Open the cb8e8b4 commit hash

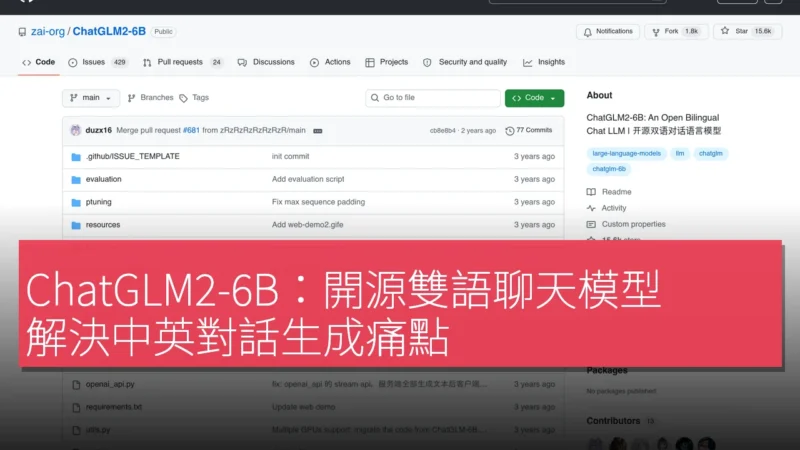point(442,131)
